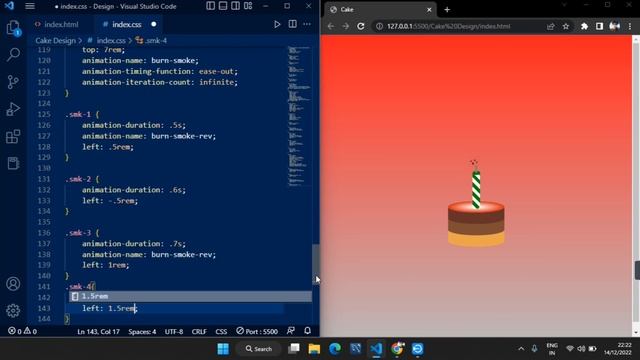Open the sixth activity bar view icon
This screenshot has height=360, width=640.
tap(13, 163)
